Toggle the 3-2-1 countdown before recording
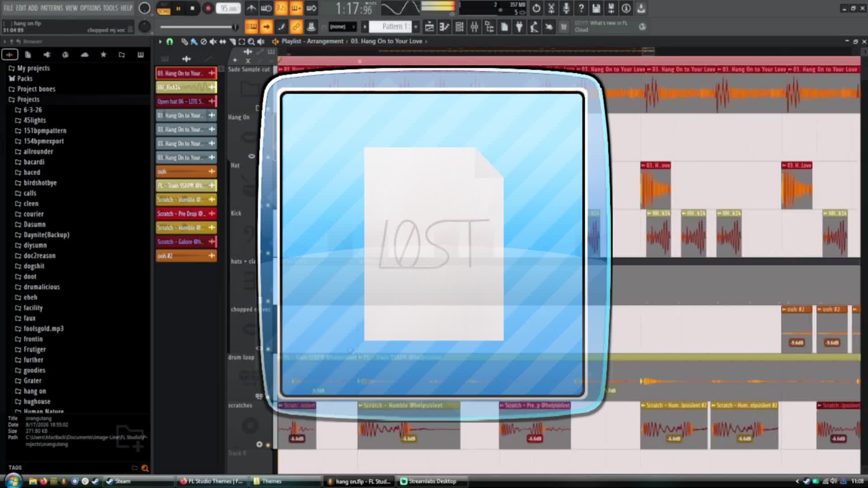 [x=281, y=8]
